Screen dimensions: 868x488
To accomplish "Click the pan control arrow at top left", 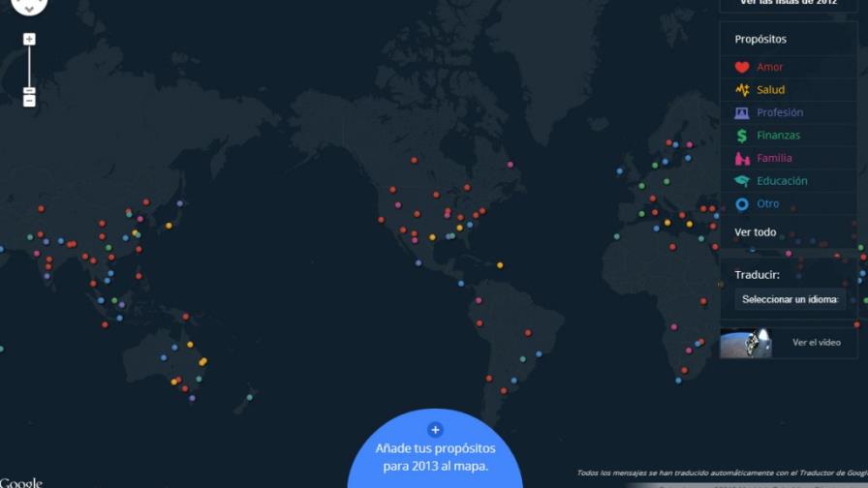I will (x=29, y=7).
